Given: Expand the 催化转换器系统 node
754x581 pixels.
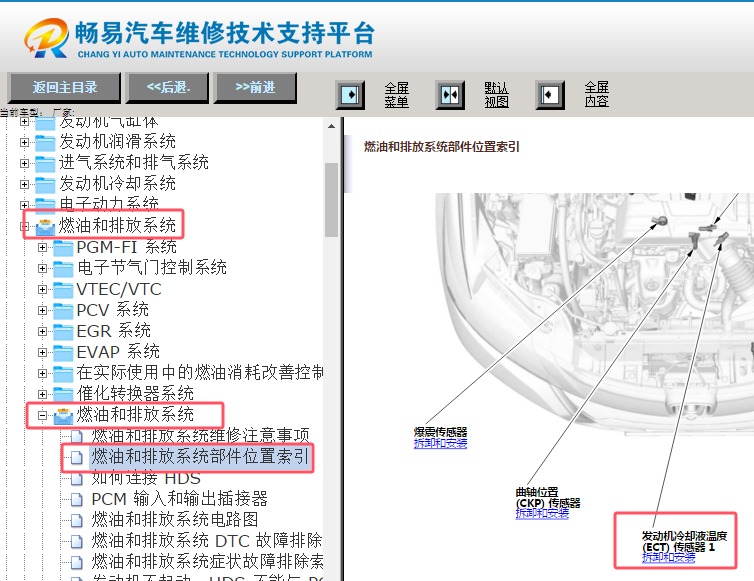Looking at the screenshot, I should pos(42,394).
